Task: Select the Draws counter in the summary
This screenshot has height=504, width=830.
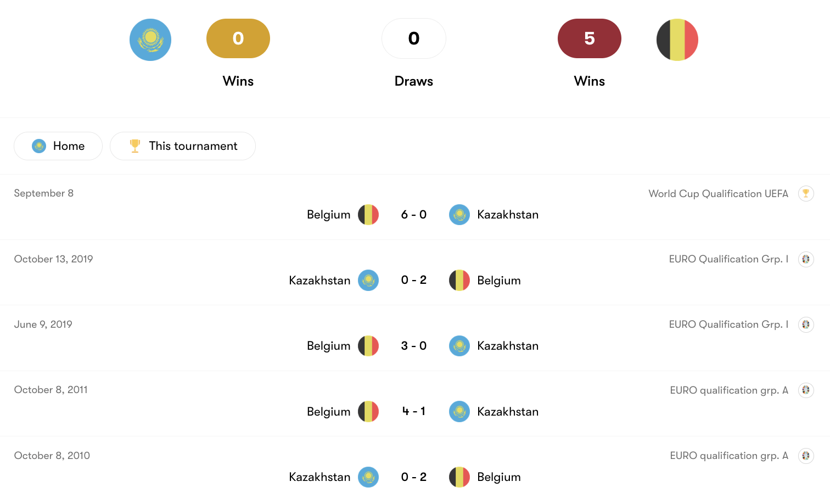Action: (x=414, y=38)
